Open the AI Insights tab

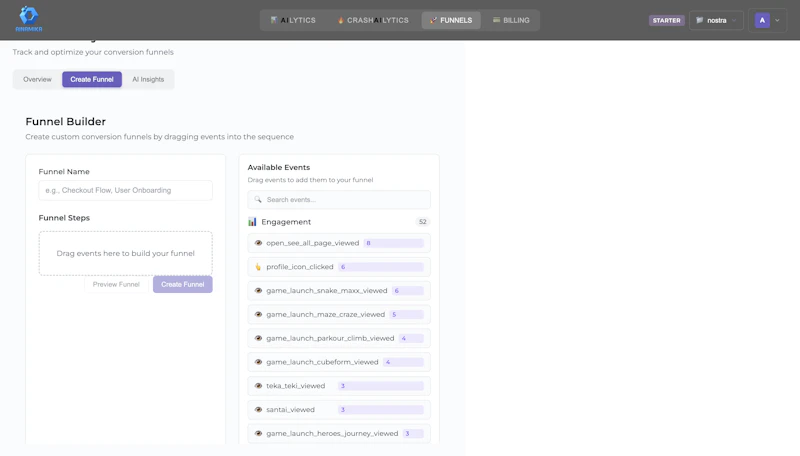click(148, 80)
